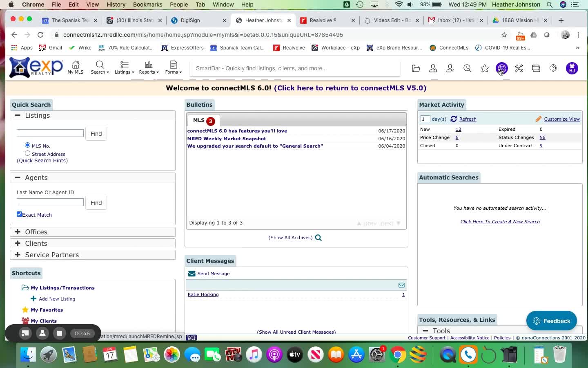588x368 pixels.
Task: Select the Street Address radio button
Action: point(27,153)
